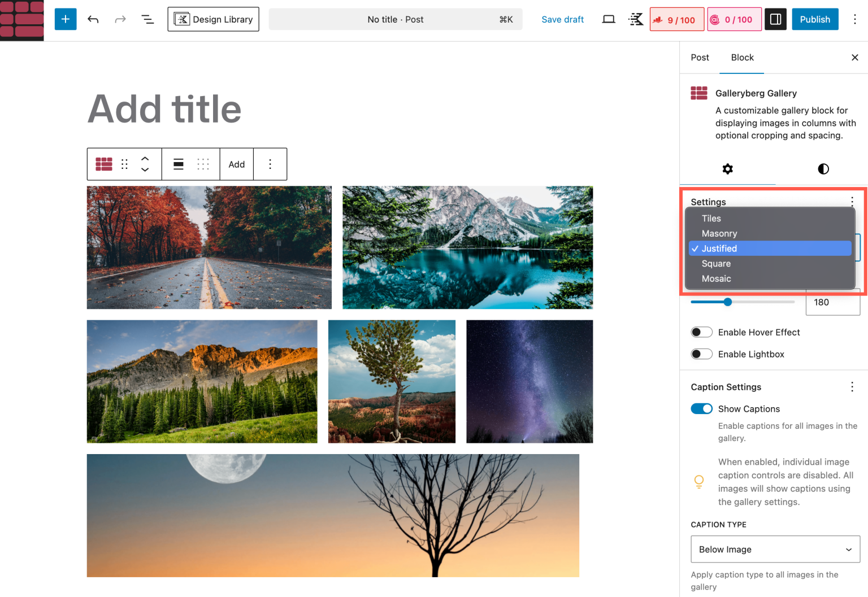
Task: Click Save draft
Action: tap(562, 19)
